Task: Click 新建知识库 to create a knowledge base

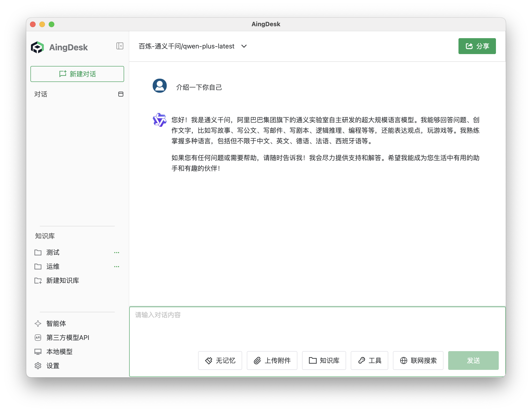Action: (63, 280)
